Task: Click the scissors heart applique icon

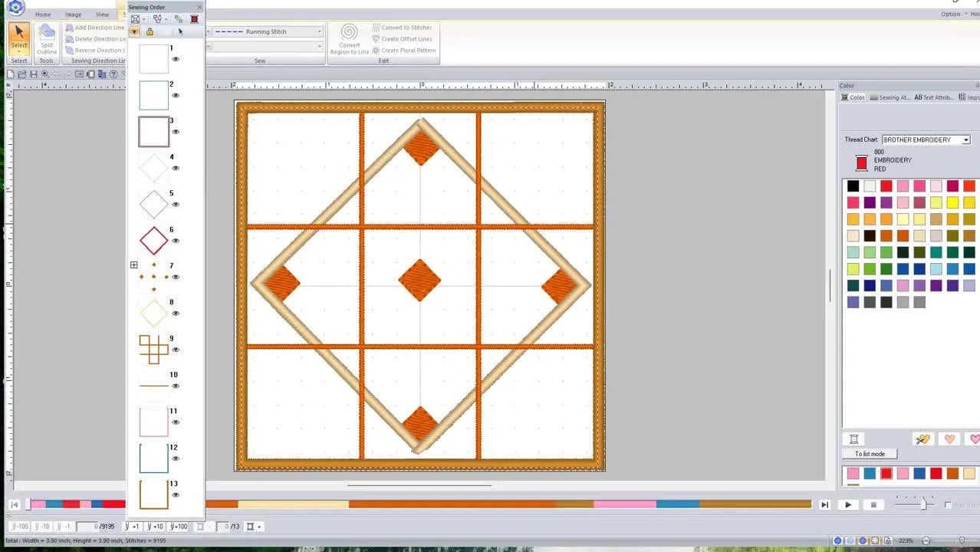Action: [922, 439]
